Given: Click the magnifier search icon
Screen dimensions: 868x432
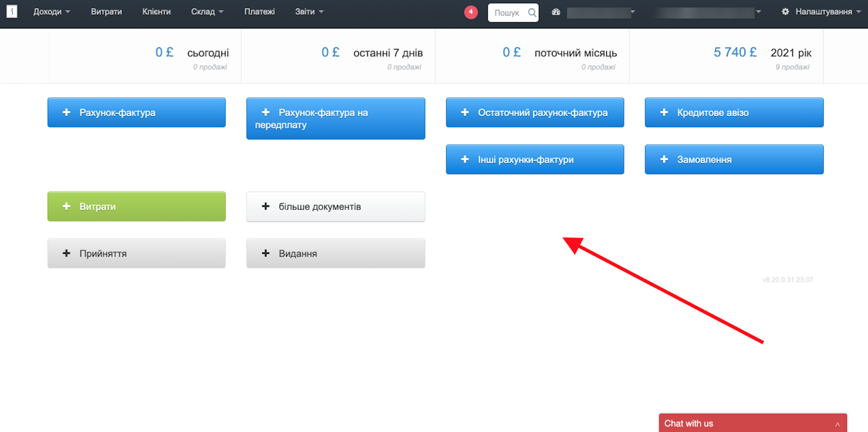Looking at the screenshot, I should [x=532, y=13].
